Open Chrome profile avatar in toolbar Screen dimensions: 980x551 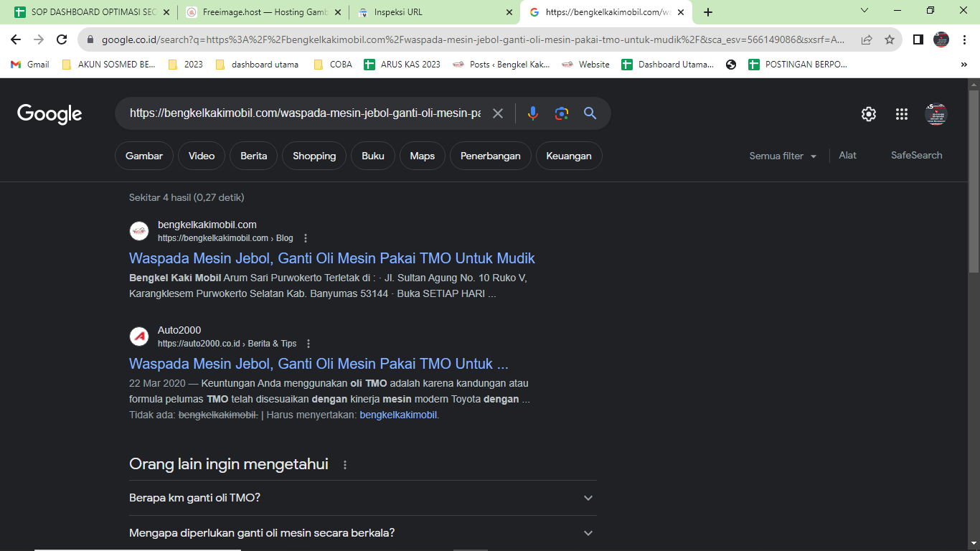[941, 40]
